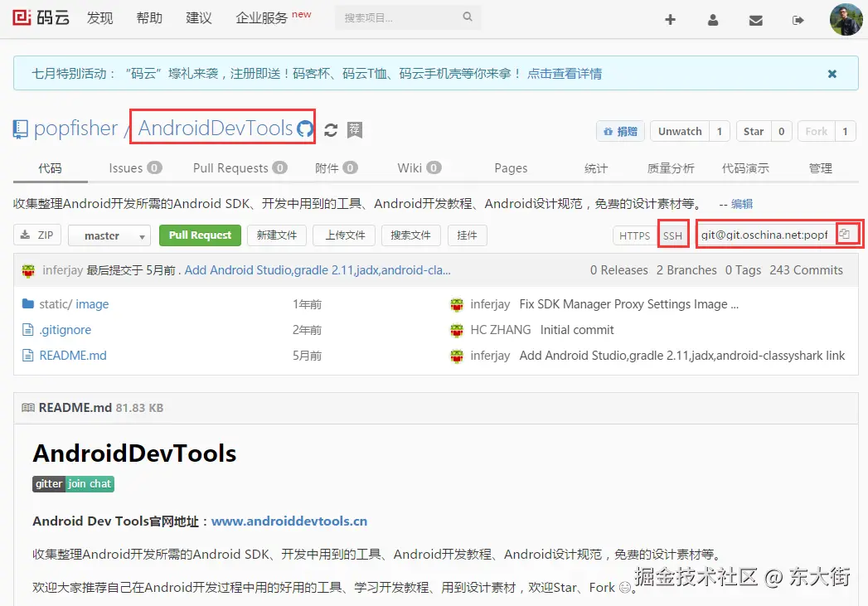
Task: Open the Issues tab
Action: pyautogui.click(x=135, y=167)
